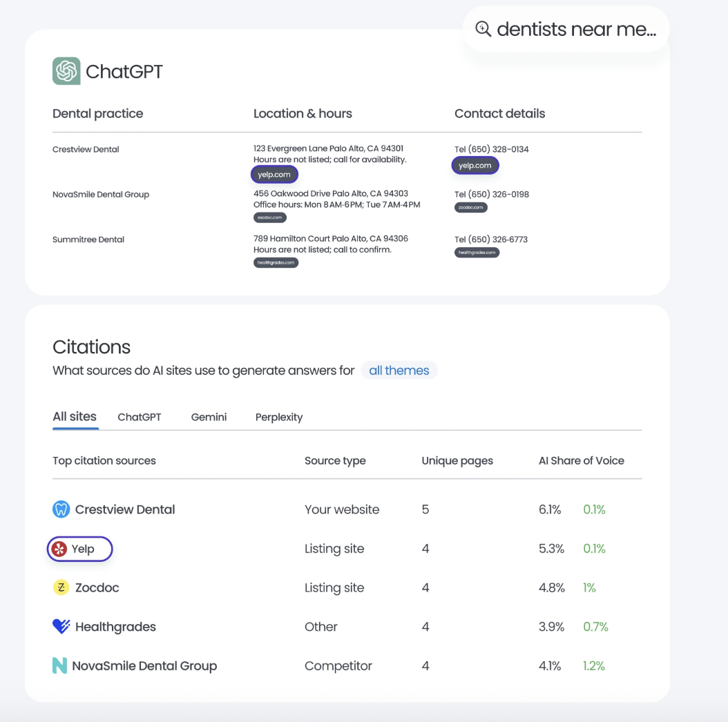Click the Citations heading
This screenshot has height=722, width=728.
pyautogui.click(x=91, y=347)
